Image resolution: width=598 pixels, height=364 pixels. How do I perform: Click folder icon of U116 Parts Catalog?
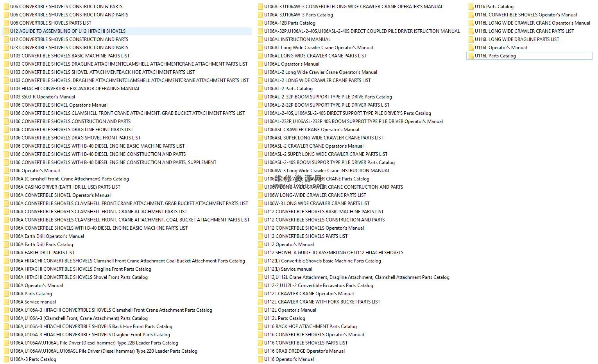coord(471,7)
